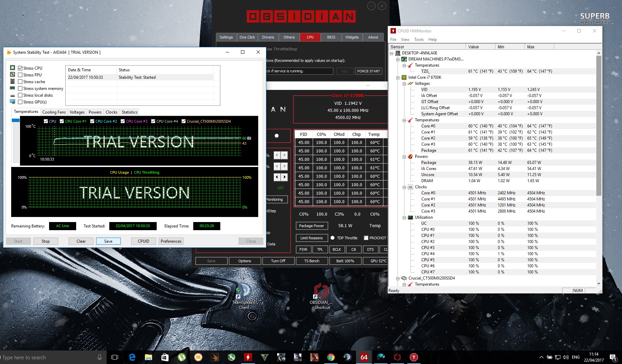
Task: Show hidden system tray icons
Action: [541, 357]
